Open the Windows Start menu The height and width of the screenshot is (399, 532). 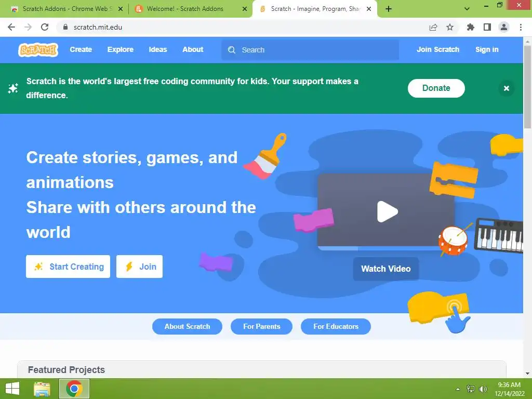12,389
